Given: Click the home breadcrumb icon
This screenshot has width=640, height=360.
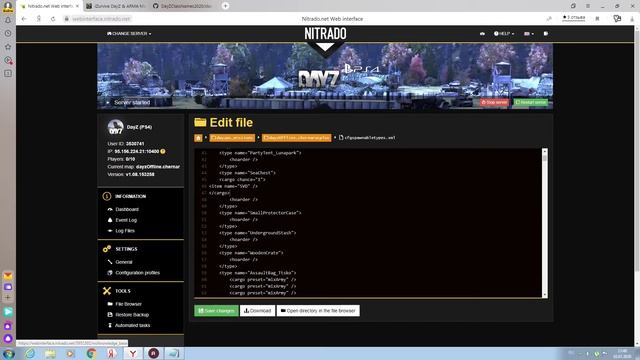Looking at the screenshot, I should 198,138.
